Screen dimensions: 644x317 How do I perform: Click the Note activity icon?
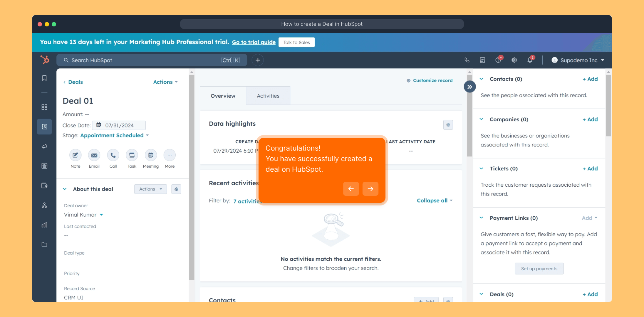point(75,155)
